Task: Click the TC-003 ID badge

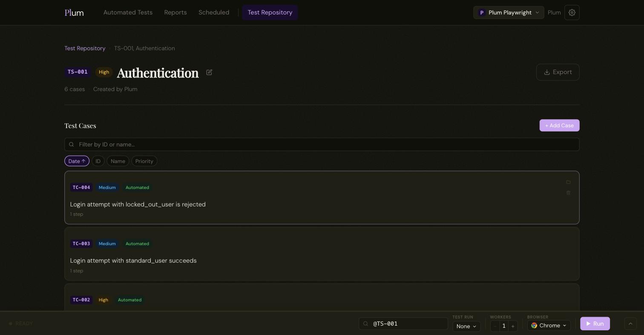Action: tap(81, 243)
